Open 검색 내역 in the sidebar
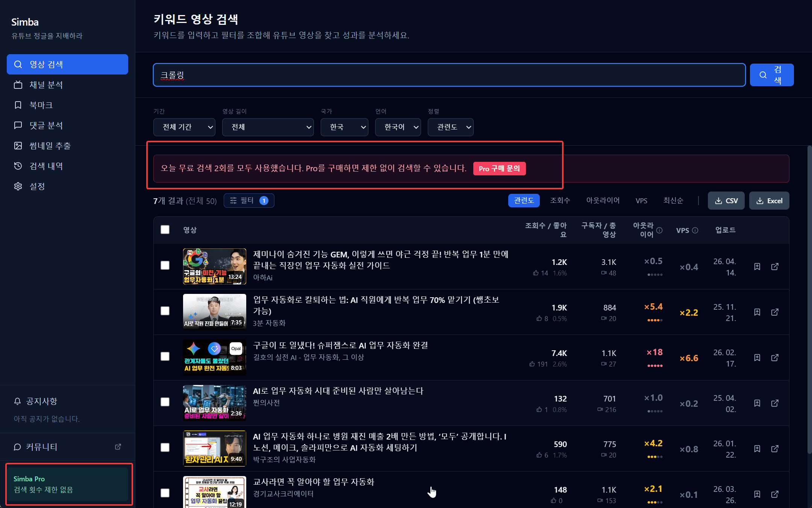This screenshot has width=812, height=508. (x=67, y=166)
